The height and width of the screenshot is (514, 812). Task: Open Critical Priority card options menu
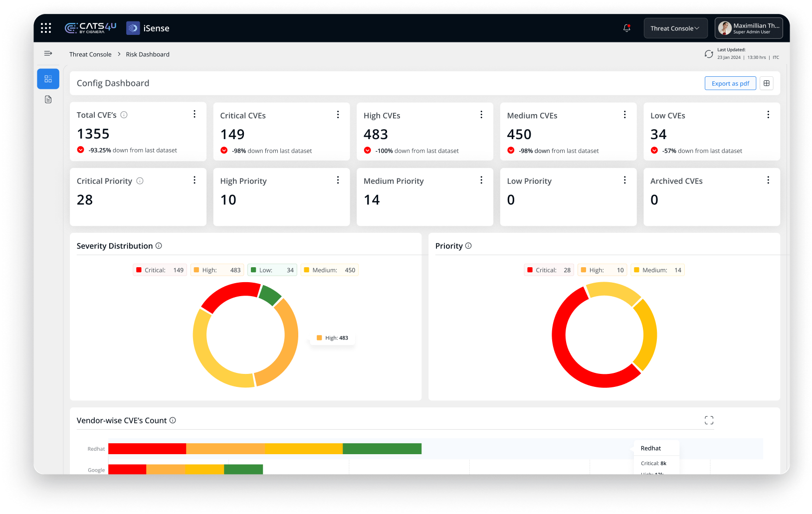click(195, 180)
